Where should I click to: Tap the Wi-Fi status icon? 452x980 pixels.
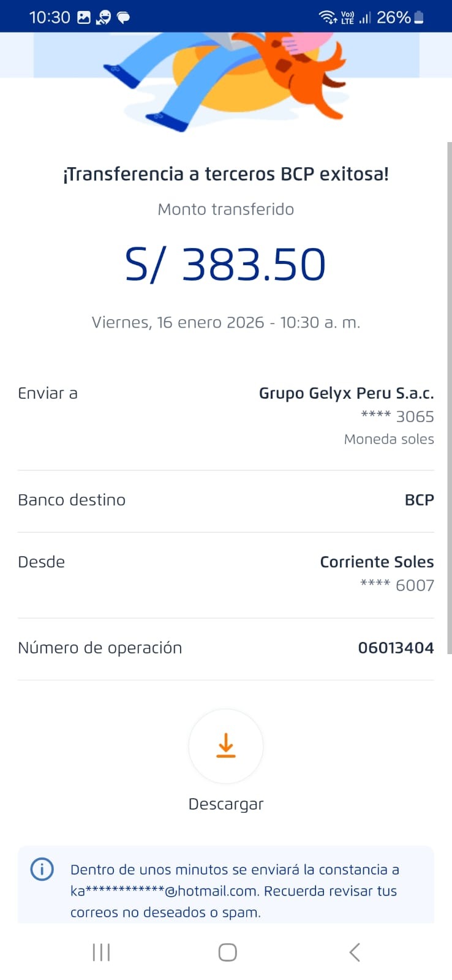point(328,17)
